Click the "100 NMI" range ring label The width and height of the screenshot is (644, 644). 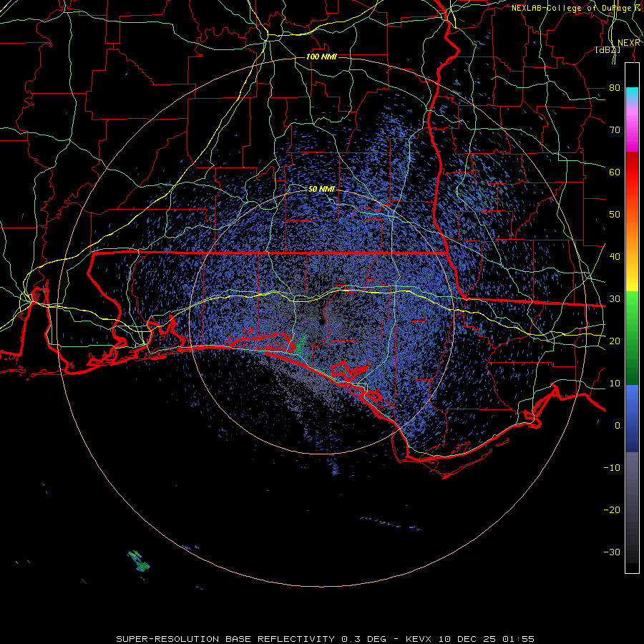click(321, 57)
